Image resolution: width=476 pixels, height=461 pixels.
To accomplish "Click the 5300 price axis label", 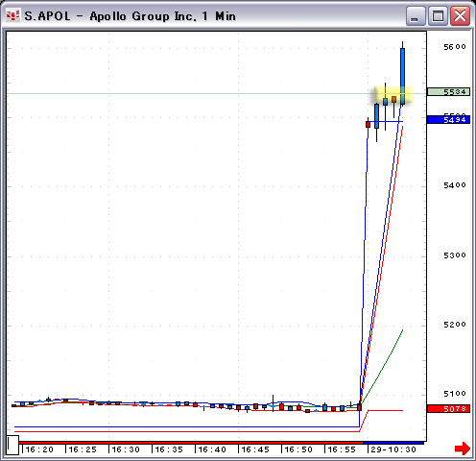I will 455,255.
